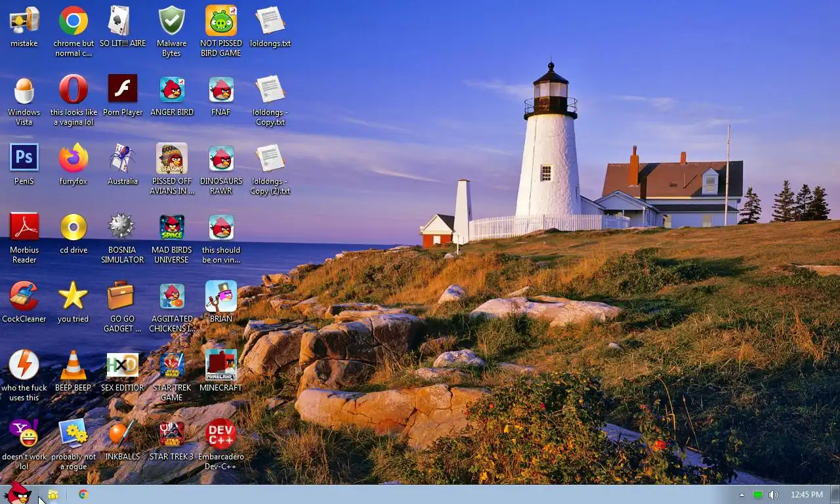
Task: Open the 'probably not a rogue' gears icon
Action: point(73,444)
